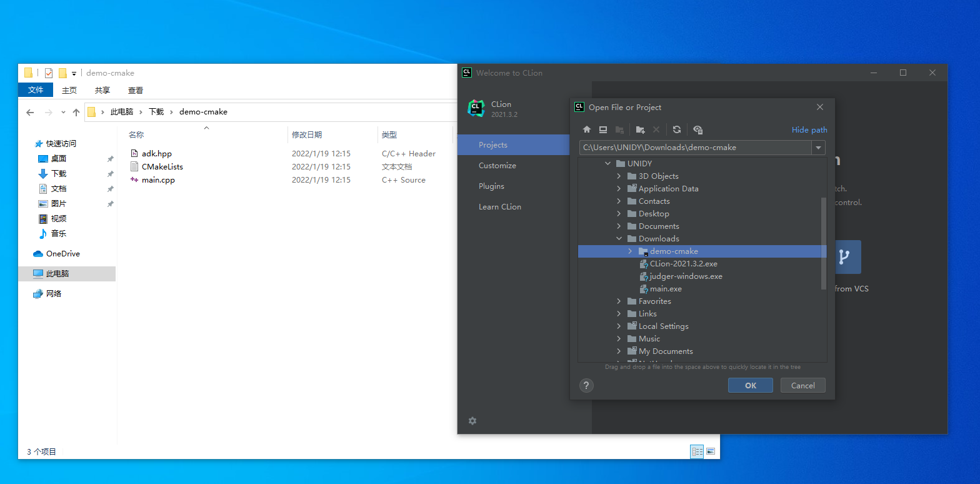Click the CLion logo in welcome sidebar

[x=476, y=108]
